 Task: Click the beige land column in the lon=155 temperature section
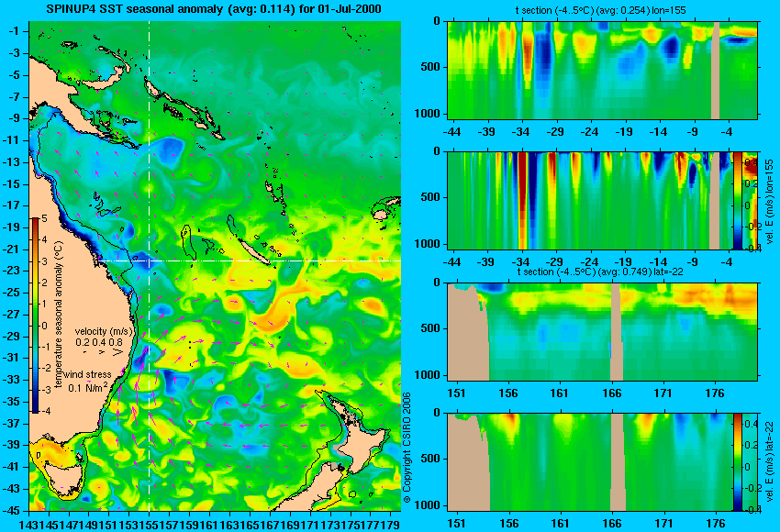click(x=715, y=70)
